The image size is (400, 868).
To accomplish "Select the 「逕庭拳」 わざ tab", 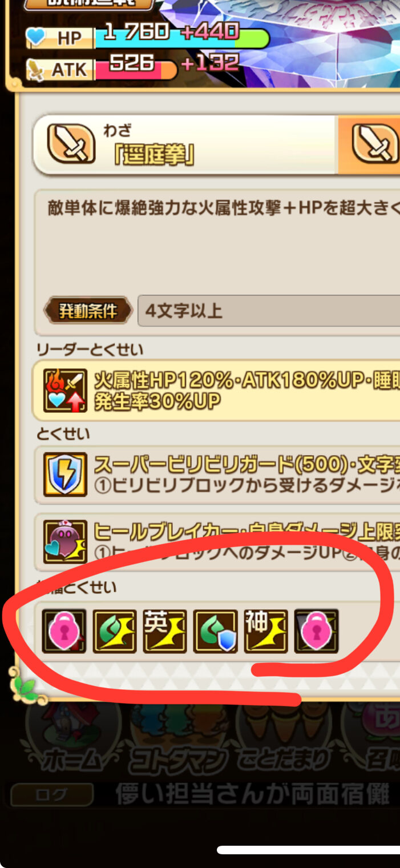I will [x=185, y=144].
